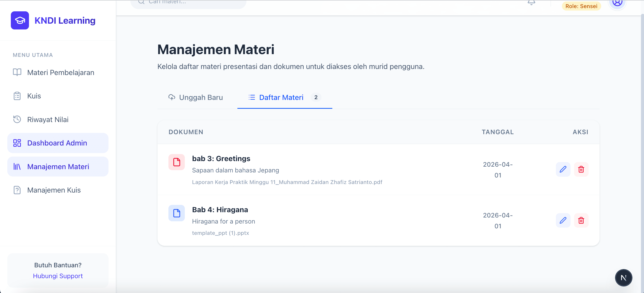
Task: Click the AKSI column header
Action: (581, 132)
